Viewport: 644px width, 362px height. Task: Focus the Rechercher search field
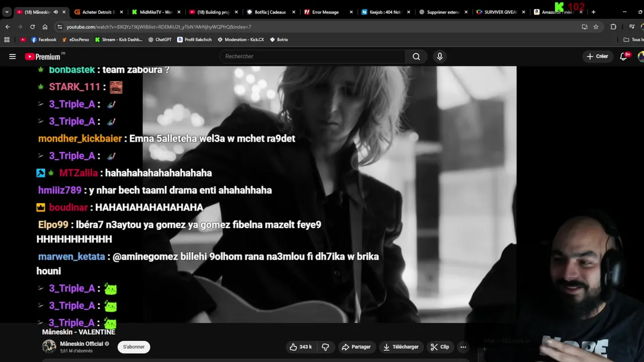coord(312,56)
